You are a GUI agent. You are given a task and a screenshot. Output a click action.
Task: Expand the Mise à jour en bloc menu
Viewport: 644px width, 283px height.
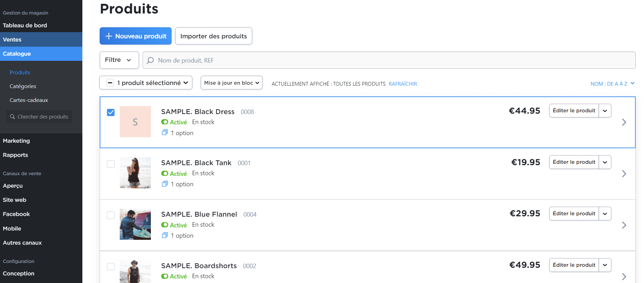pos(232,83)
